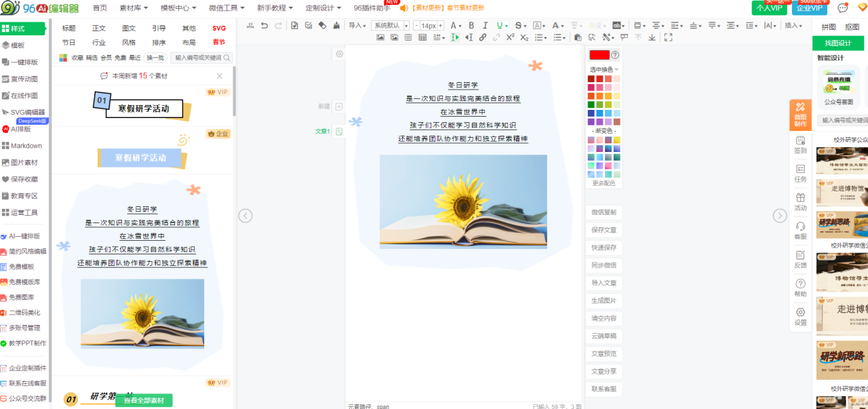Image resolution: width=868 pixels, height=409 pixels.
Task: Insert a hyperlink with the link icon
Action: click(483, 37)
